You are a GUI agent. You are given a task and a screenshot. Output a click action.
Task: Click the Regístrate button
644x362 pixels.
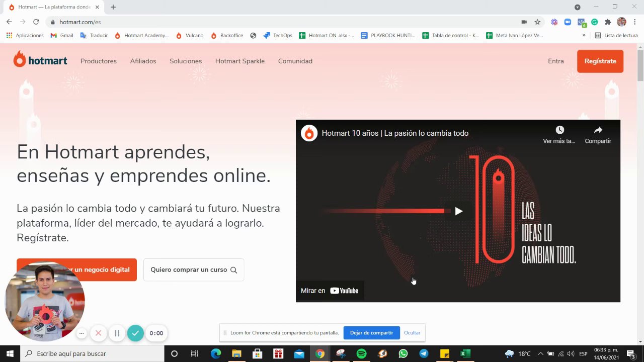click(x=600, y=61)
